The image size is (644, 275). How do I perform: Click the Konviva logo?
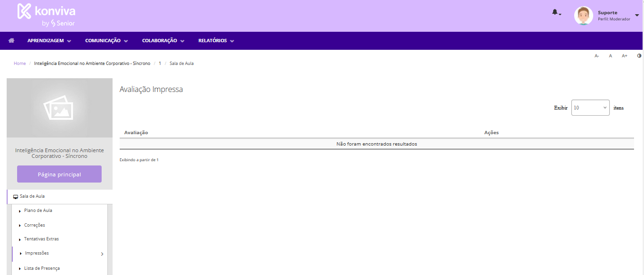(x=46, y=15)
